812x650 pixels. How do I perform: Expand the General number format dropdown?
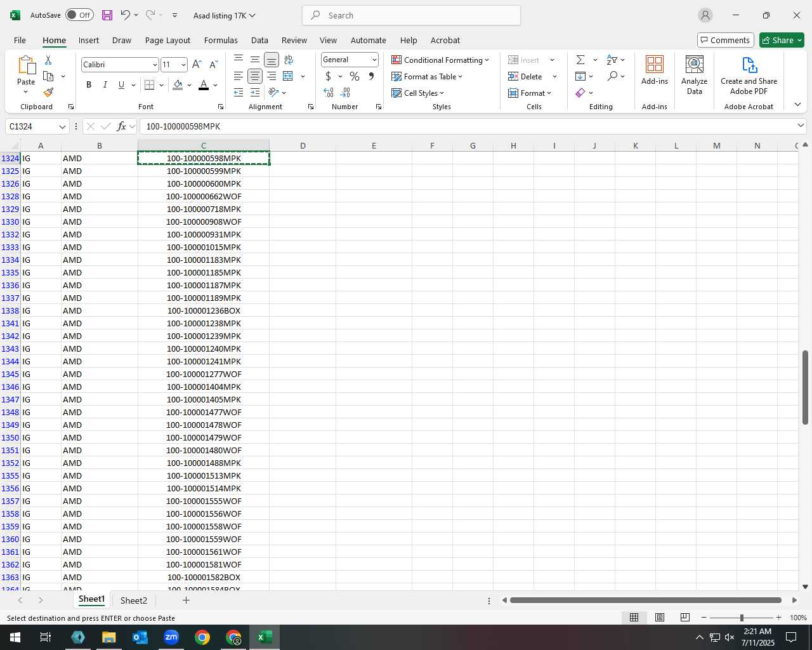coord(374,60)
